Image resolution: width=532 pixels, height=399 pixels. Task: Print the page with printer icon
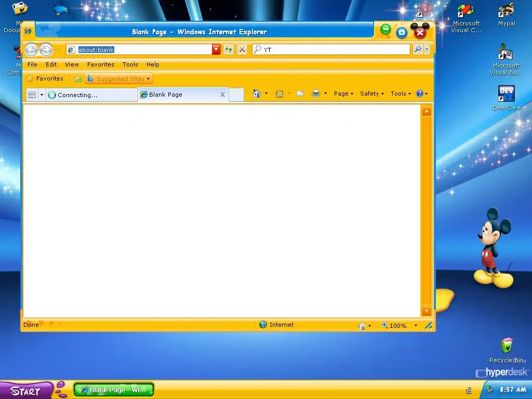[316, 94]
